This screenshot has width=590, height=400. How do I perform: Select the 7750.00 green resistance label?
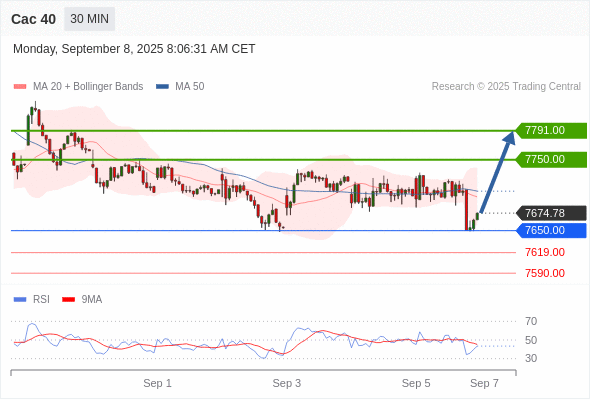[x=551, y=160]
